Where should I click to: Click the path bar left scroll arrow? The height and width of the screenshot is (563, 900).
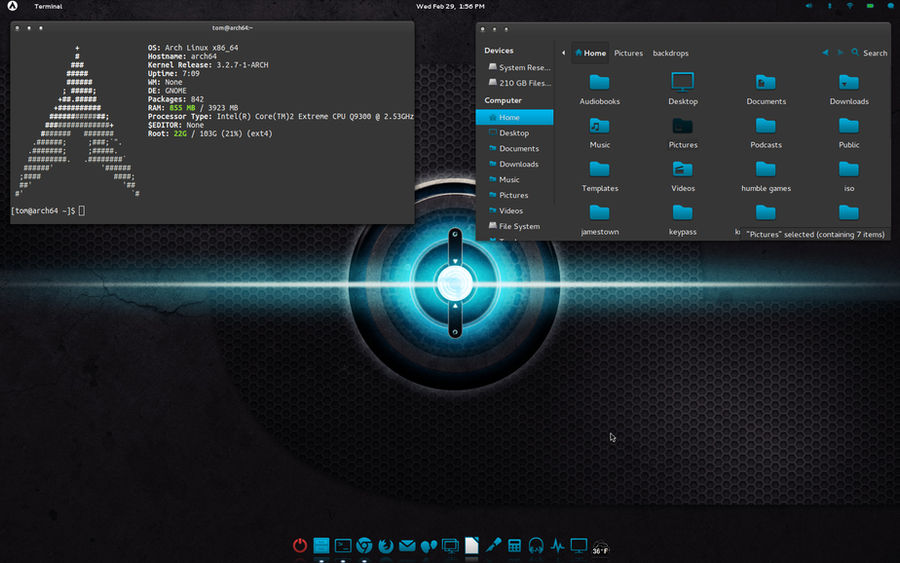[564, 53]
